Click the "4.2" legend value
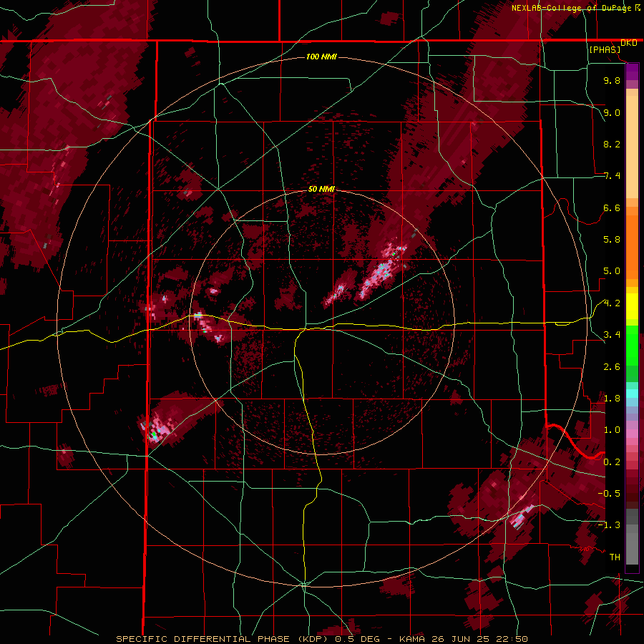 tap(612, 303)
